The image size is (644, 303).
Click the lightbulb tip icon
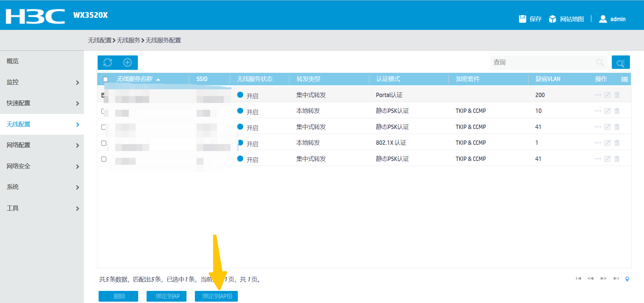[x=627, y=279]
